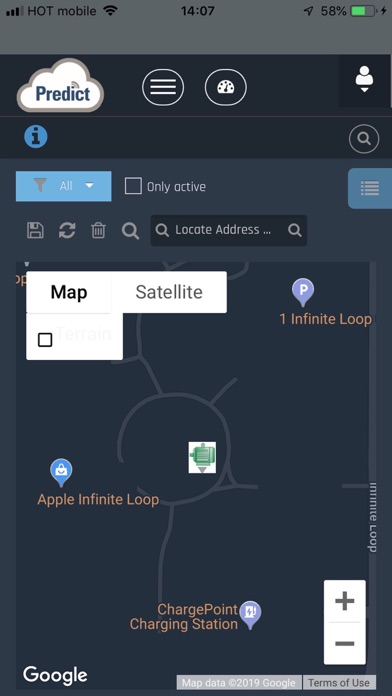
Task: Zoom out with the minus button
Action: pos(344,643)
